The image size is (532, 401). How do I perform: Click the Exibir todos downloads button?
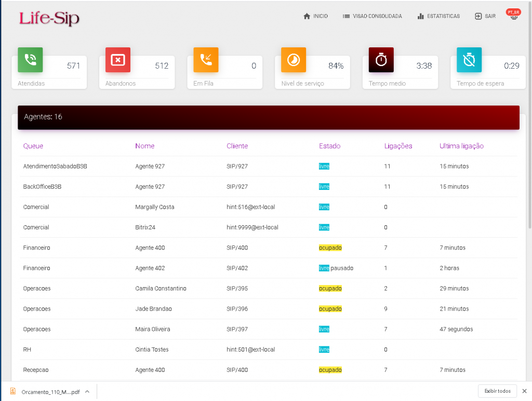pyautogui.click(x=497, y=391)
